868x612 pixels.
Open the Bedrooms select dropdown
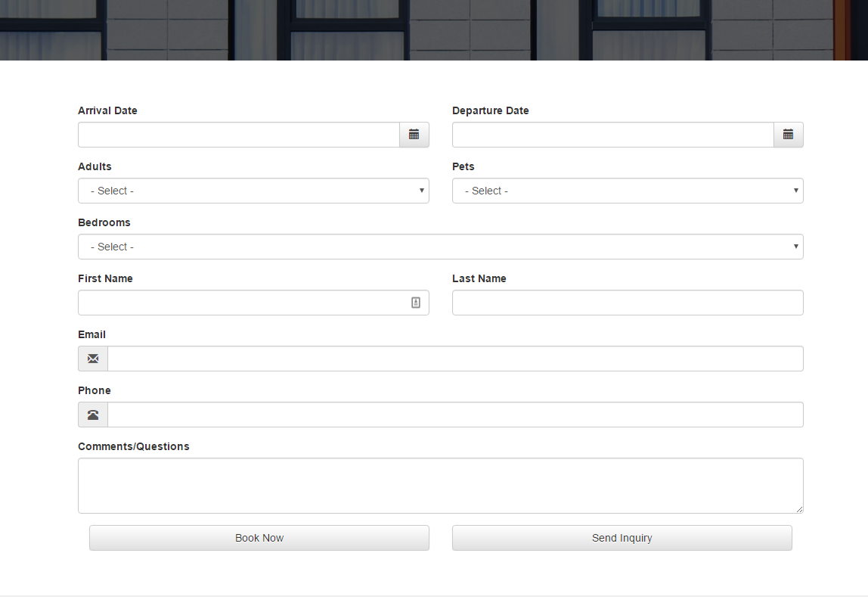coord(440,247)
